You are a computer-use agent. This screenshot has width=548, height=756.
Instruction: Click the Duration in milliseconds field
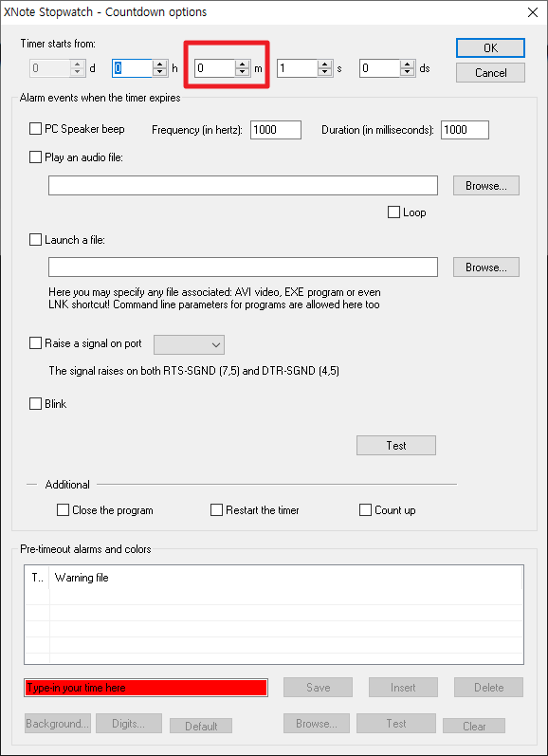(465, 130)
